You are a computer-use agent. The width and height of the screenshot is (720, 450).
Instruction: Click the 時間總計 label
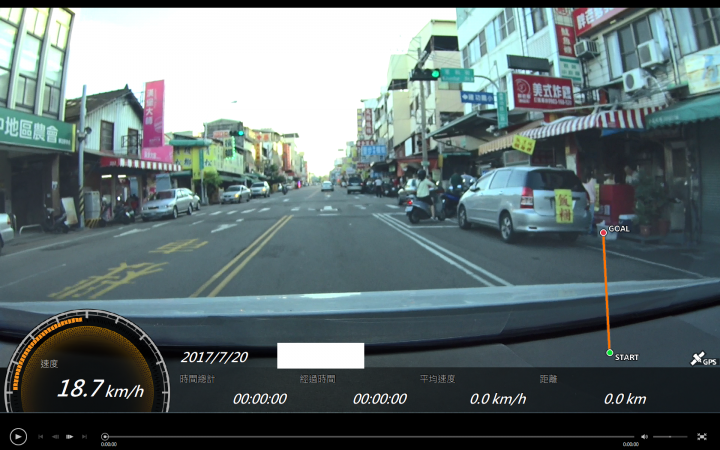(197, 379)
